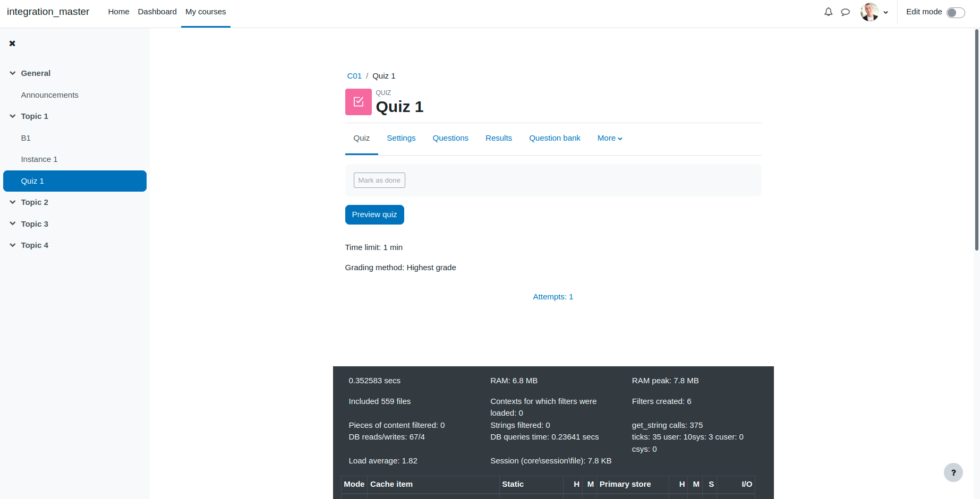Open Announcements in course index

pos(49,95)
